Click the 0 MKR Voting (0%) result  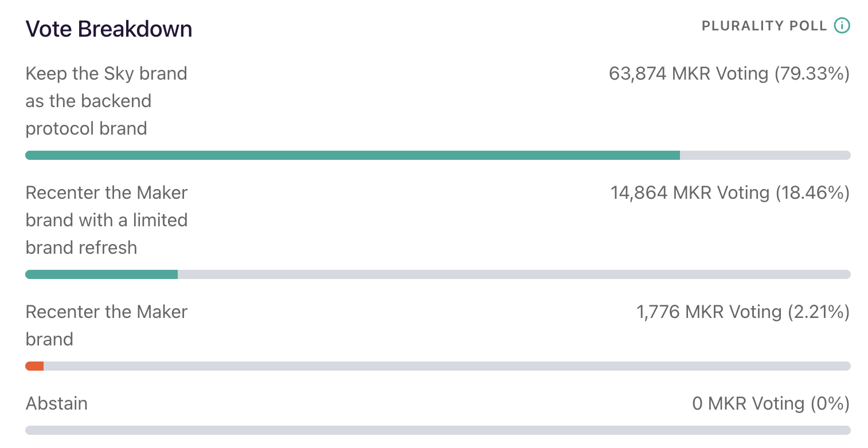[x=771, y=404]
